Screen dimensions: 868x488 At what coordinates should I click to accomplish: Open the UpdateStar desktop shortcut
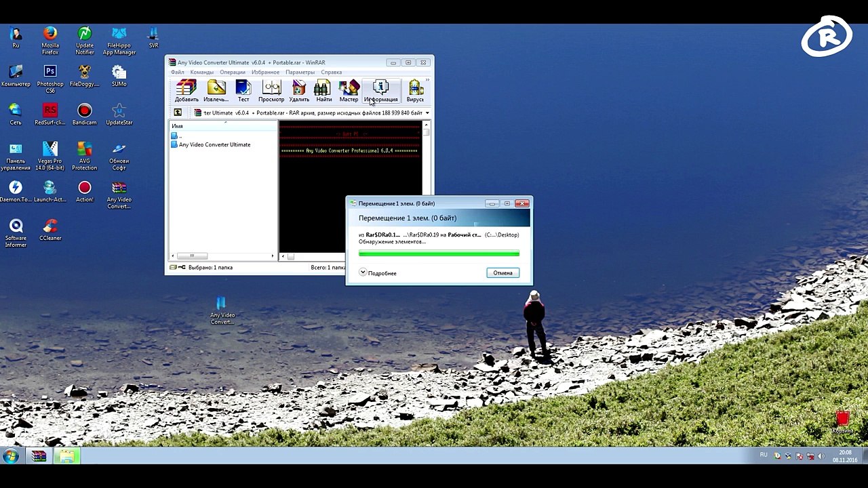pos(119,115)
